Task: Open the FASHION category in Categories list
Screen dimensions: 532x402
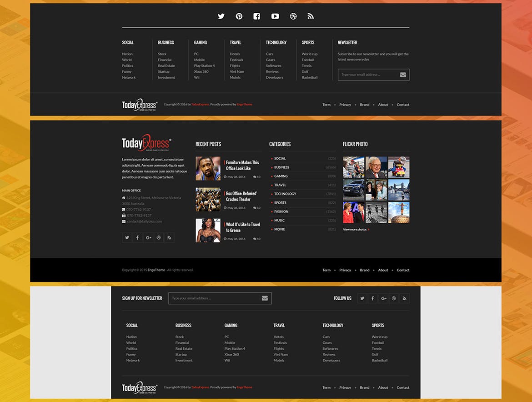Action: click(281, 211)
